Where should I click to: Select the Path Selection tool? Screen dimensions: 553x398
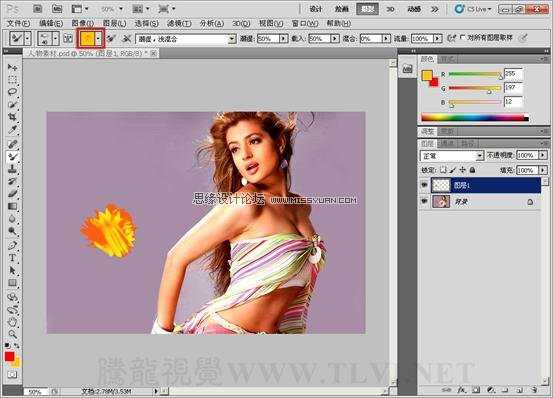(x=12, y=270)
